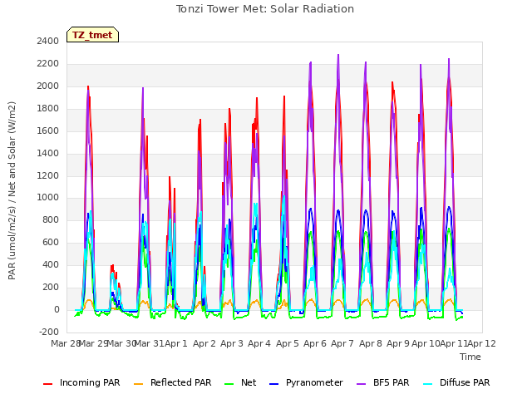The image size is (532, 399).
Task: Click the Apr 8 x-axis date label
Action: click(x=371, y=343)
